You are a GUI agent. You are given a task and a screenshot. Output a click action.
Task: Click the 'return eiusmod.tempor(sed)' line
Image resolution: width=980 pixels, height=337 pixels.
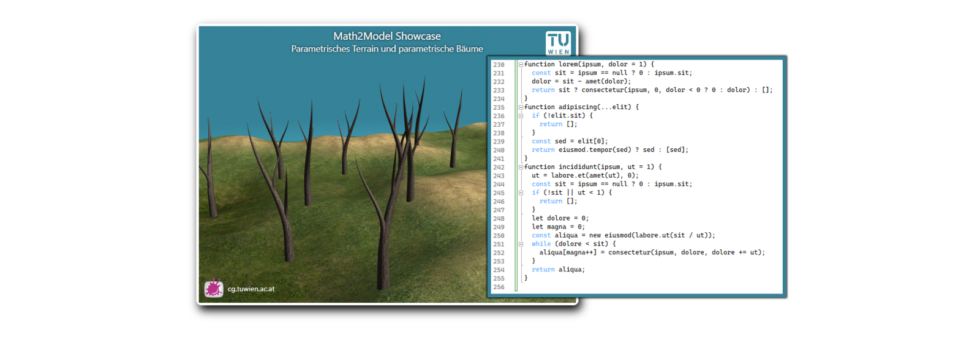tap(609, 150)
